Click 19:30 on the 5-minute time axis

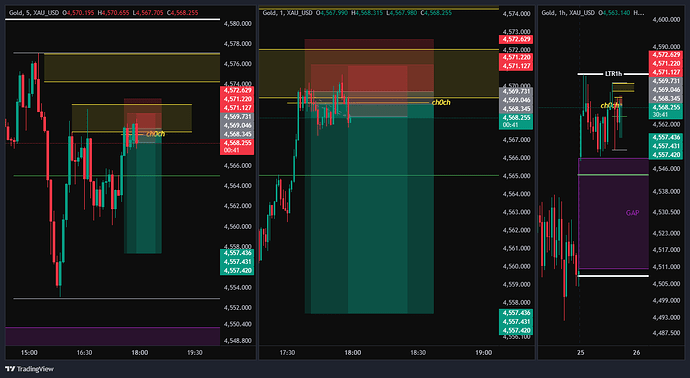point(195,352)
